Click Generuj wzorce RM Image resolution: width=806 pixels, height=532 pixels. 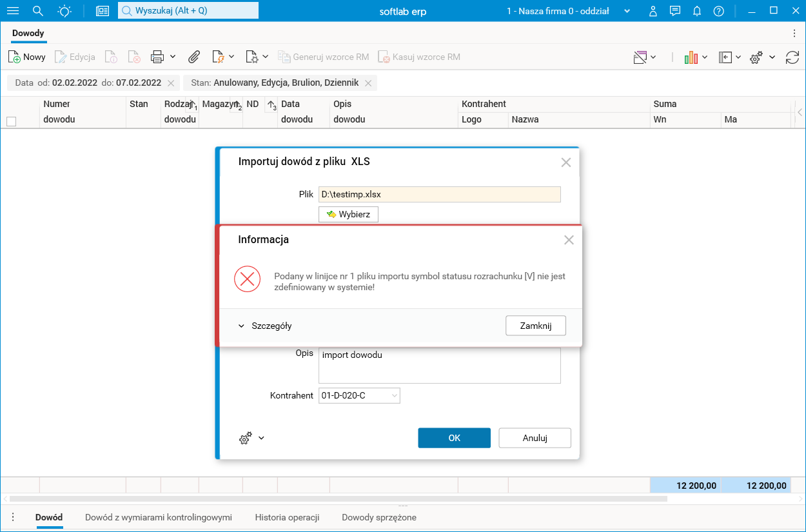(x=324, y=57)
